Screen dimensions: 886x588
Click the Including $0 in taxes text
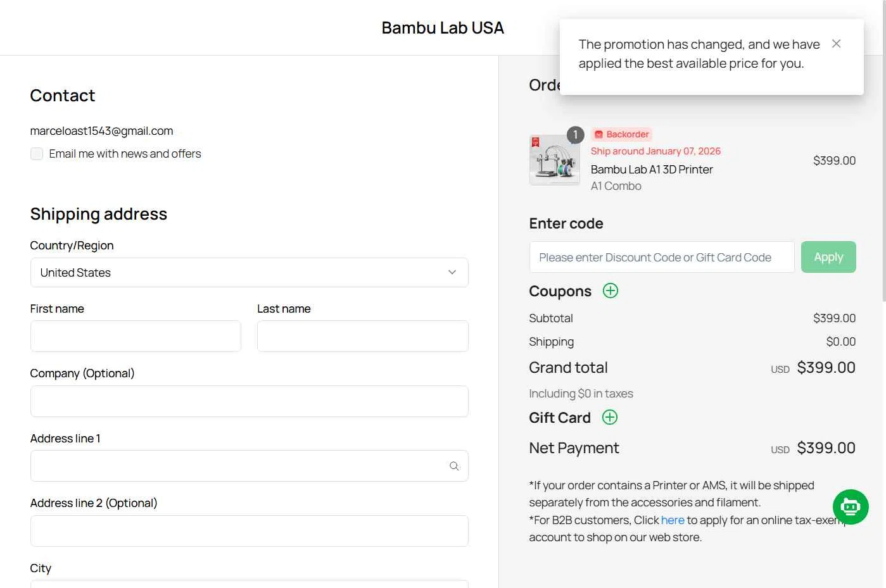point(581,394)
